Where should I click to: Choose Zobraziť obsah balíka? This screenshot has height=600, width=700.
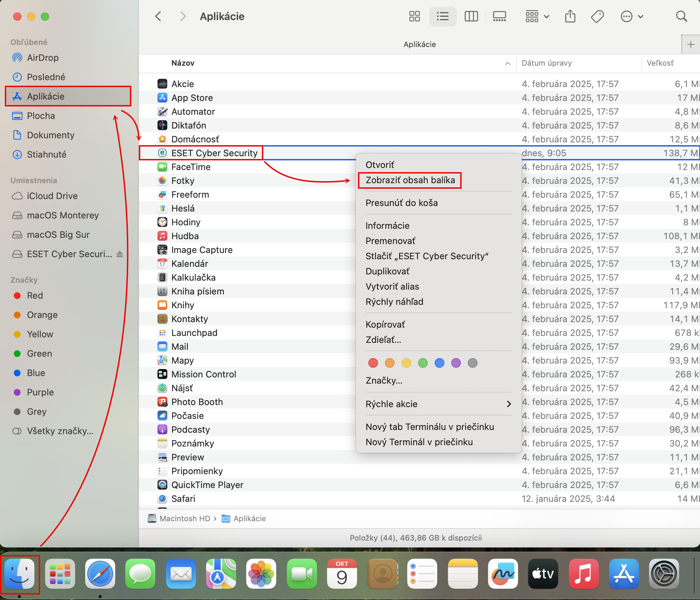pyautogui.click(x=410, y=180)
